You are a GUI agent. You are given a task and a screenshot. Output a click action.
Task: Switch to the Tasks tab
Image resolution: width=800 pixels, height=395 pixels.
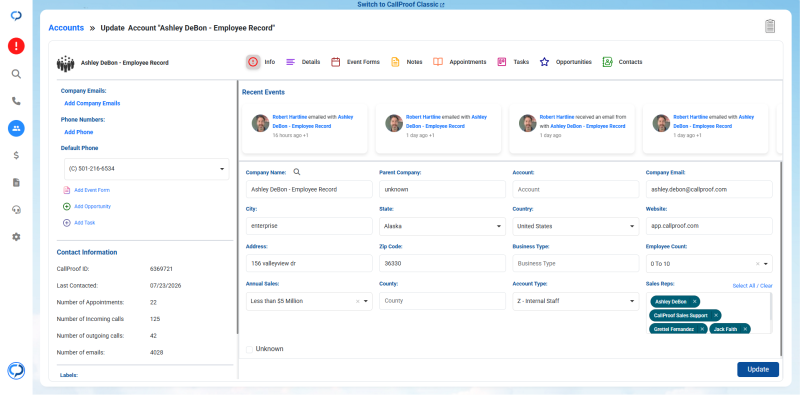513,62
